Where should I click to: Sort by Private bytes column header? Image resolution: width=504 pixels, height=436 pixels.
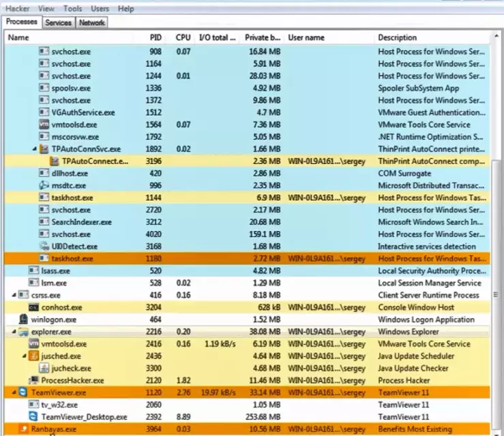pos(263,37)
